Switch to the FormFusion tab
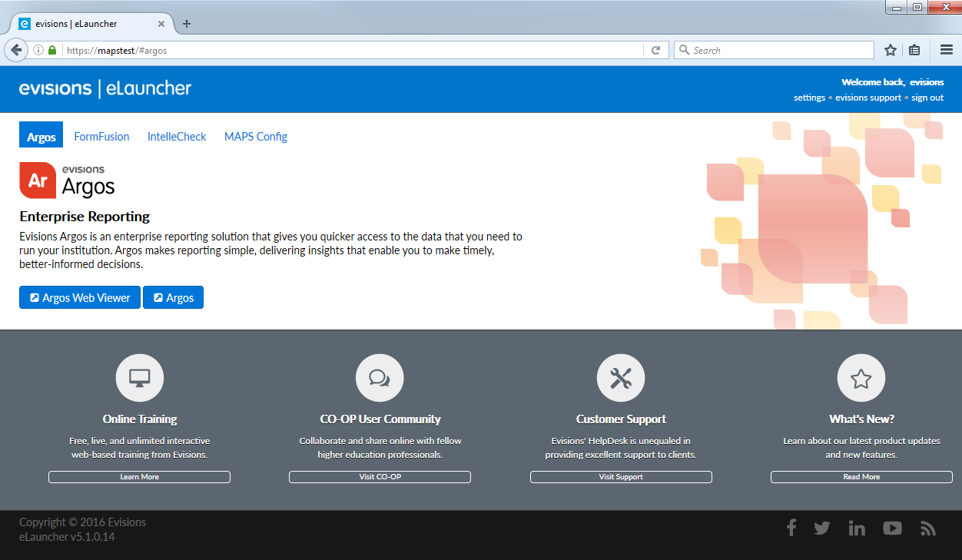Viewport: 962px width, 560px height. tap(101, 137)
